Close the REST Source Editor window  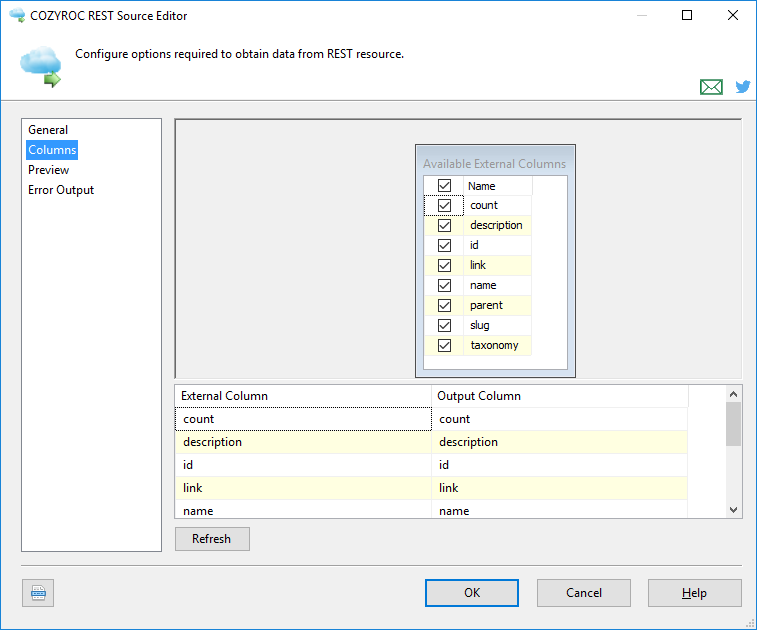click(x=733, y=15)
